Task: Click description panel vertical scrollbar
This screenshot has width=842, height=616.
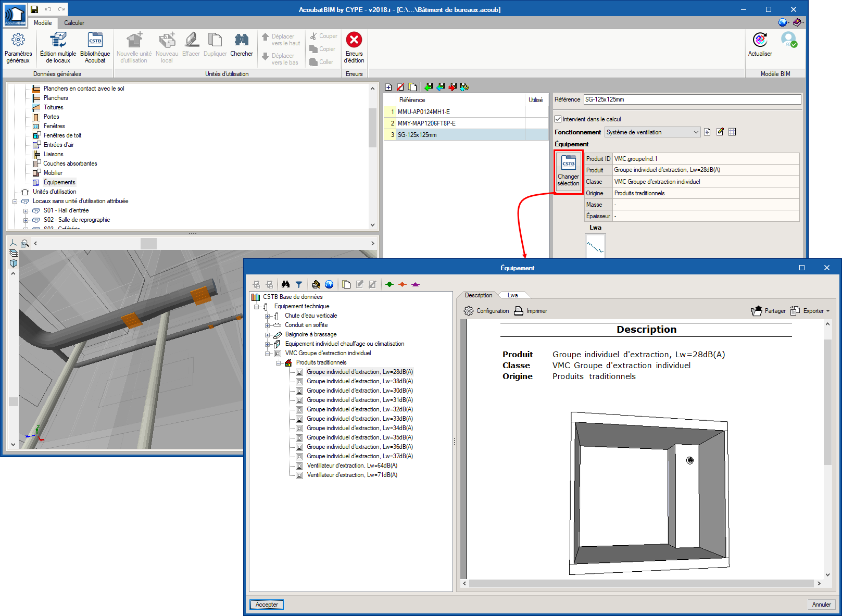Action: [827, 402]
